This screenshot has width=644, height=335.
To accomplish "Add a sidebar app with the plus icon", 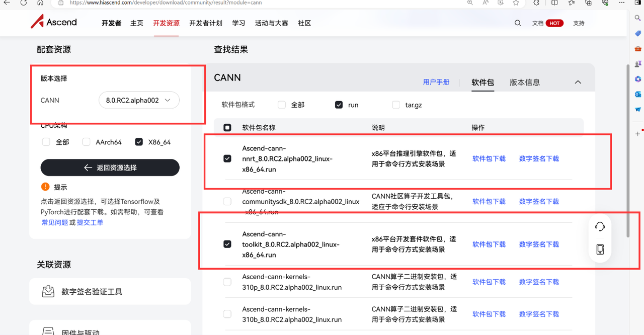I will pyautogui.click(x=638, y=134).
